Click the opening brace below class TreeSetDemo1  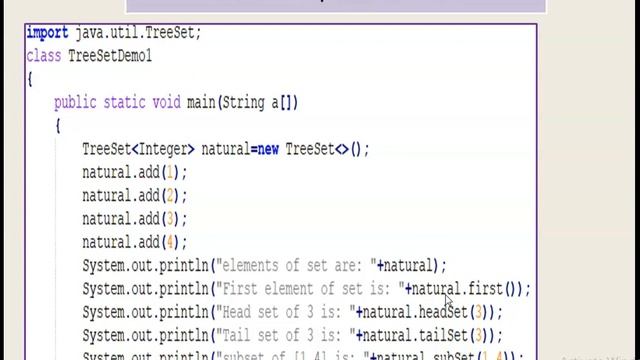click(x=29, y=79)
